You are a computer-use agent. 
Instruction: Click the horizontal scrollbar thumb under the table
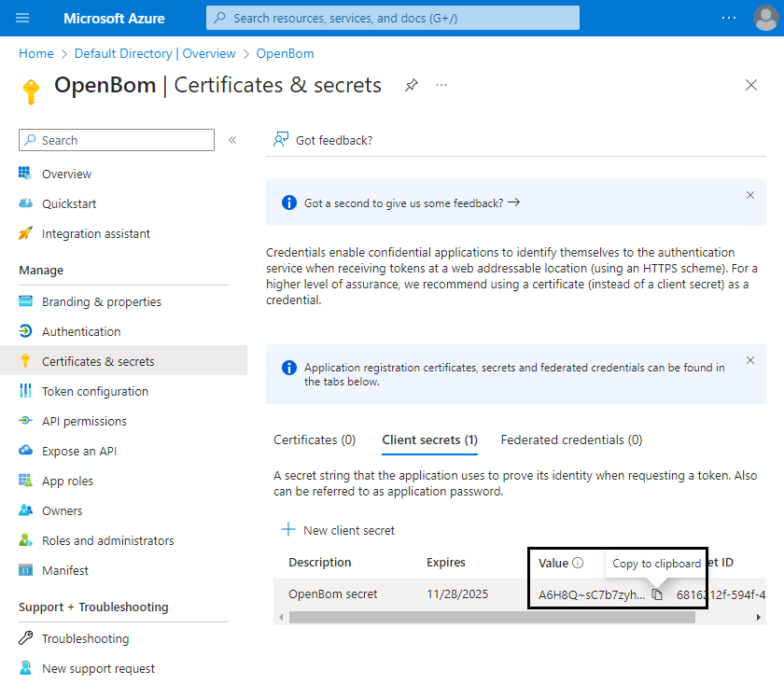tap(492, 618)
